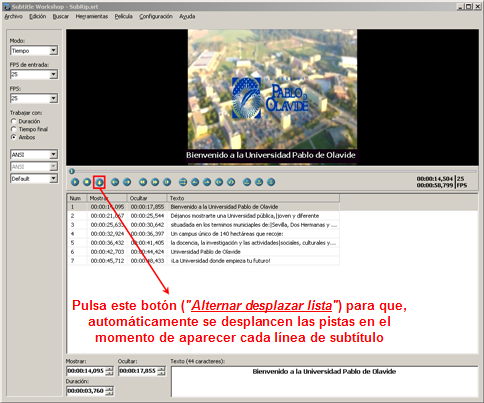
Task: Click show time cell 00:00:45,712
Action: tap(107, 261)
